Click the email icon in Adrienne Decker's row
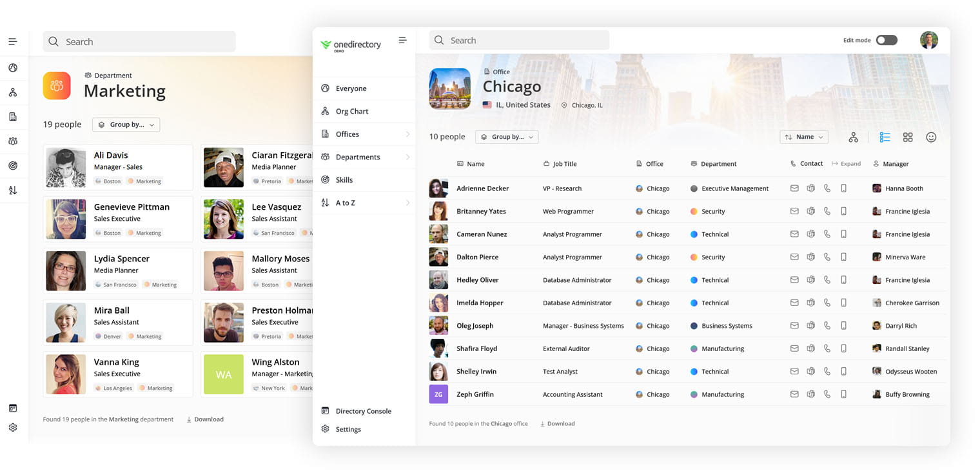 click(794, 188)
